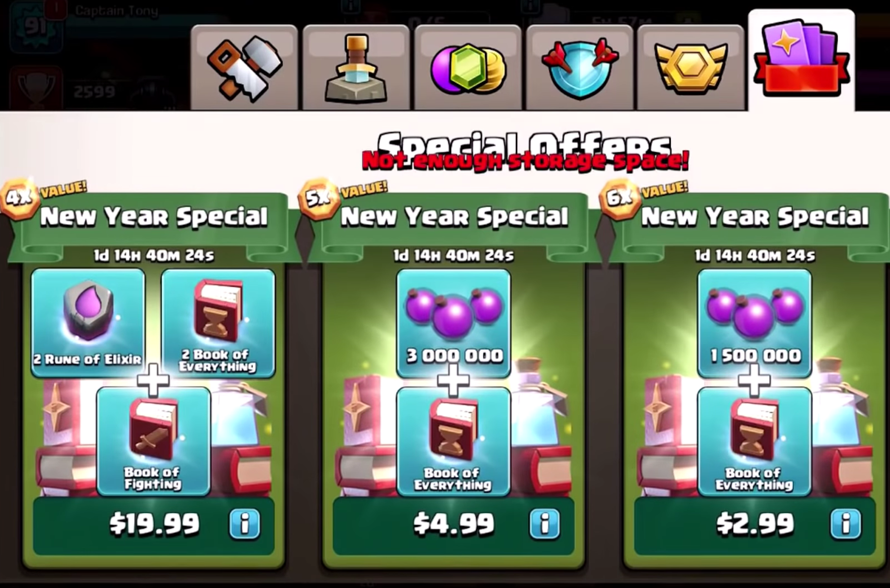Tap the 2 Book of Everything item

click(218, 323)
